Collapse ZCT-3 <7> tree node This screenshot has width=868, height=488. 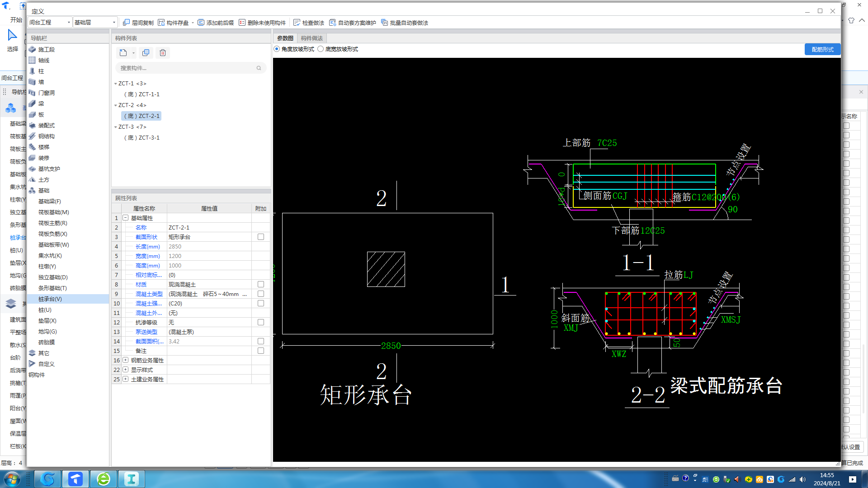[115, 127]
